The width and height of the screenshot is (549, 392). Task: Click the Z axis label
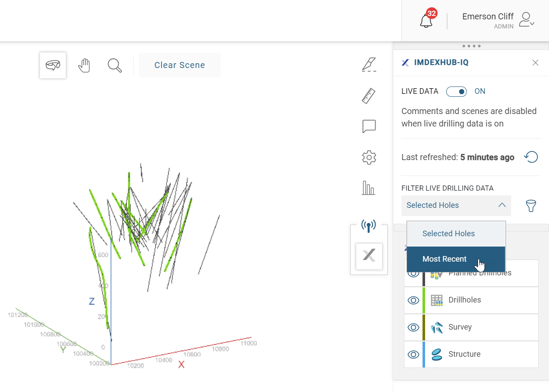pos(92,301)
